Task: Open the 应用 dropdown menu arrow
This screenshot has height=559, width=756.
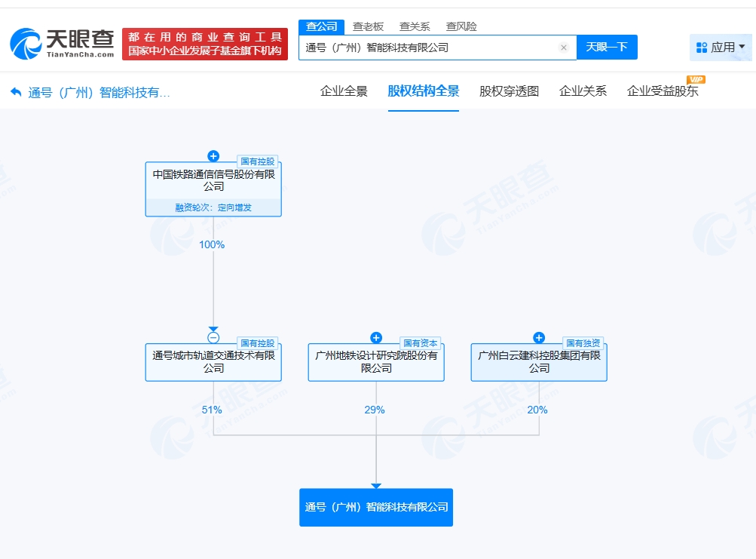Action: [x=742, y=47]
